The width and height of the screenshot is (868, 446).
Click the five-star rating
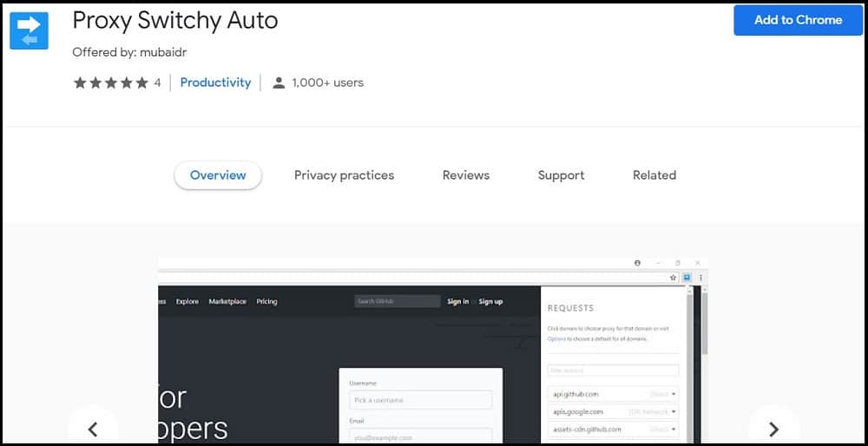coord(111,83)
